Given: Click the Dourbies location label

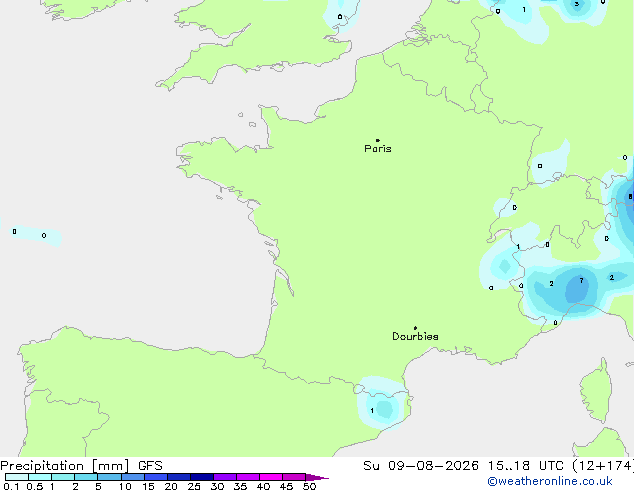Looking at the screenshot, I should (415, 336).
